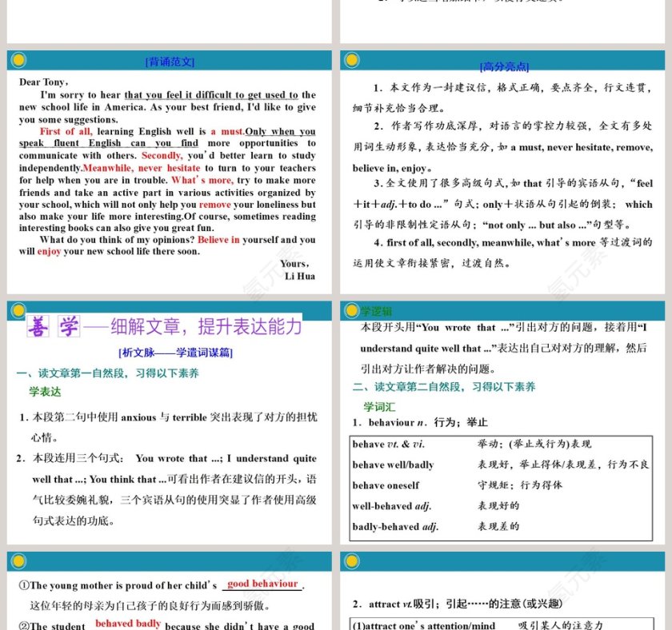Select the [高分亮点] heading label
The width and height of the screenshot is (672, 630).
tap(504, 67)
